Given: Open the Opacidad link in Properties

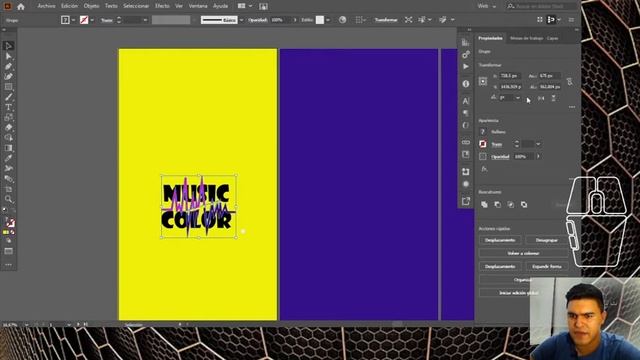Looking at the screenshot, I should 500,157.
